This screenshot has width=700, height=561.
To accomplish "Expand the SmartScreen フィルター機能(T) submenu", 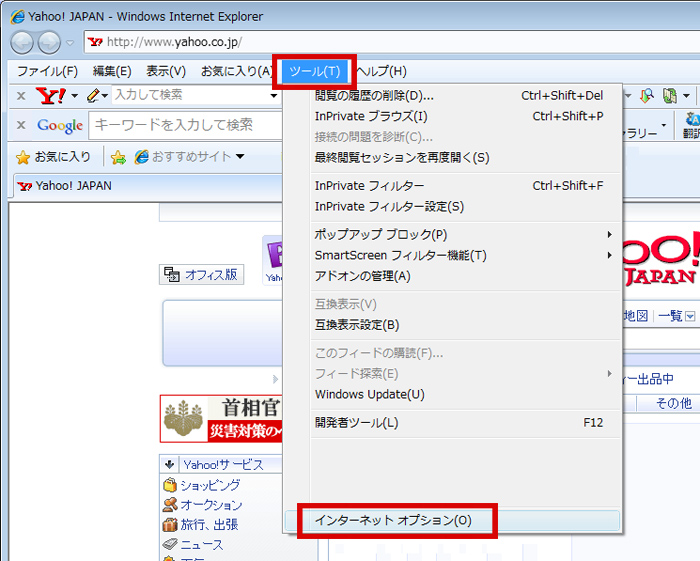I will 453,255.
